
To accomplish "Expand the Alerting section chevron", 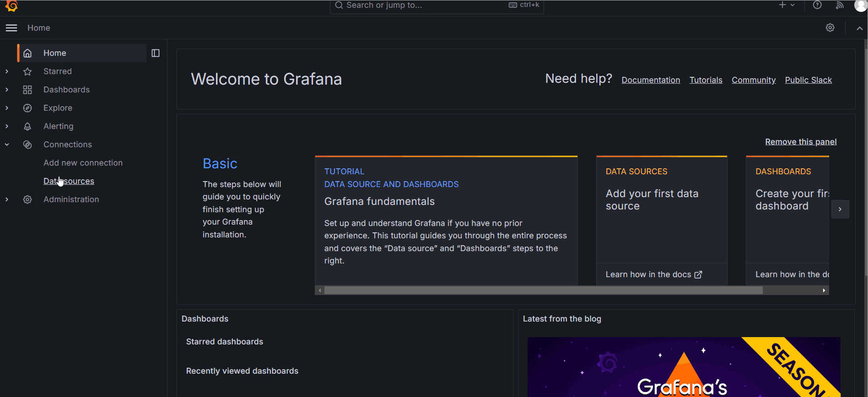I will 7,126.
